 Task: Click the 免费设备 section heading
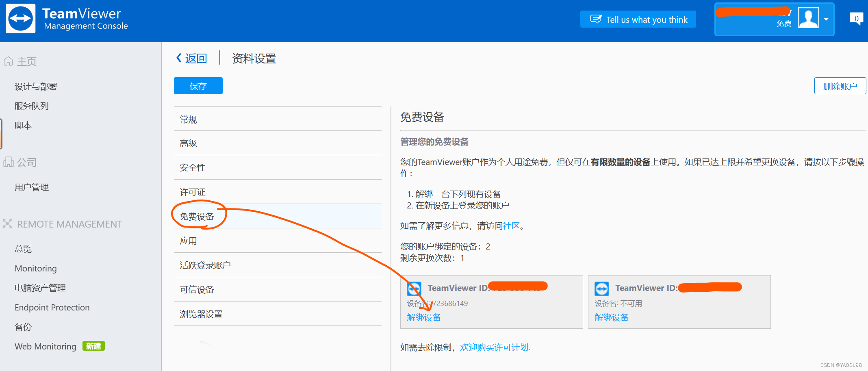[422, 117]
